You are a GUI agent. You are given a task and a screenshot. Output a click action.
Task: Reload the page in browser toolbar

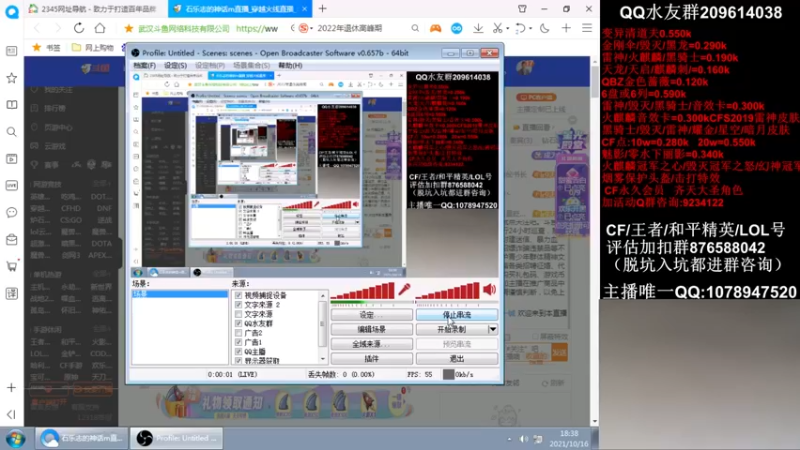79,28
